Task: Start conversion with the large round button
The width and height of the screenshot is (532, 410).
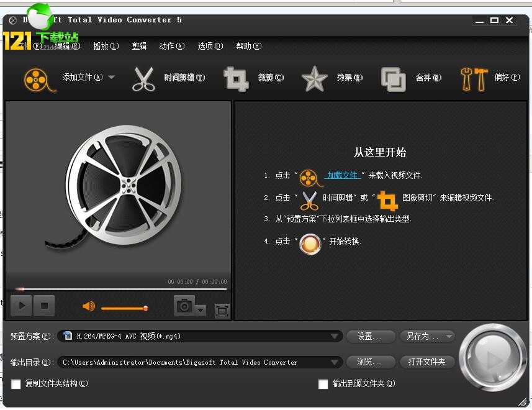Action: [492, 358]
